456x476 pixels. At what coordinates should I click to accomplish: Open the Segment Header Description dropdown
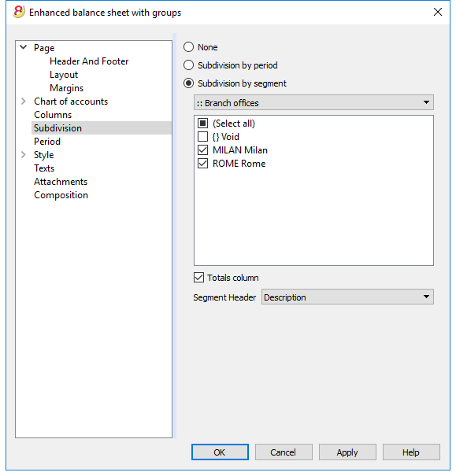pyautogui.click(x=347, y=297)
